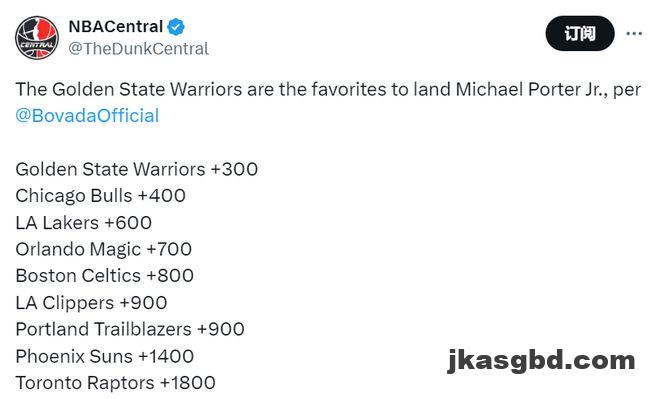Click the Golden State Warriors +300 line
Screen dimensions: 660x399
coord(137,169)
